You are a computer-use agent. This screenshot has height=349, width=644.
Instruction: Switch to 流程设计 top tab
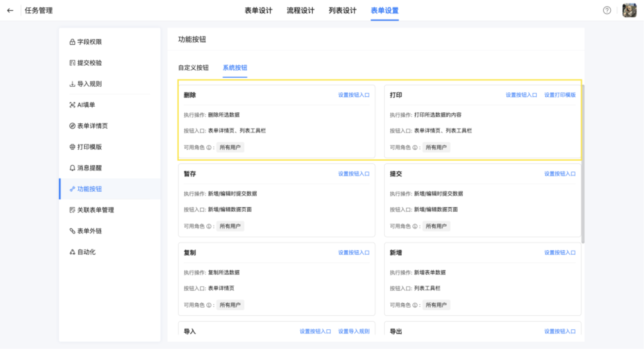(300, 11)
